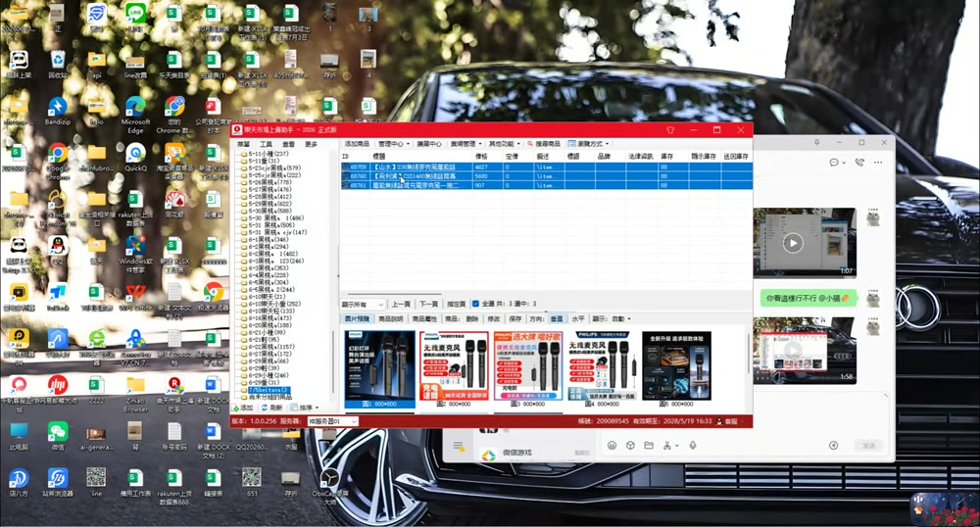Open the 菜單 menu
Viewport: 980px width, 527px height.
click(x=243, y=144)
